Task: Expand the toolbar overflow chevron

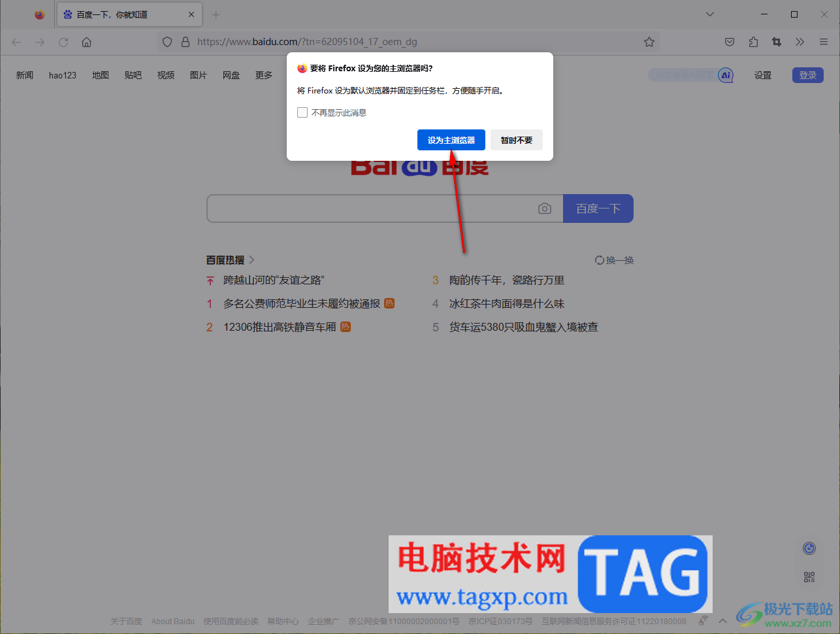Action: (800, 41)
